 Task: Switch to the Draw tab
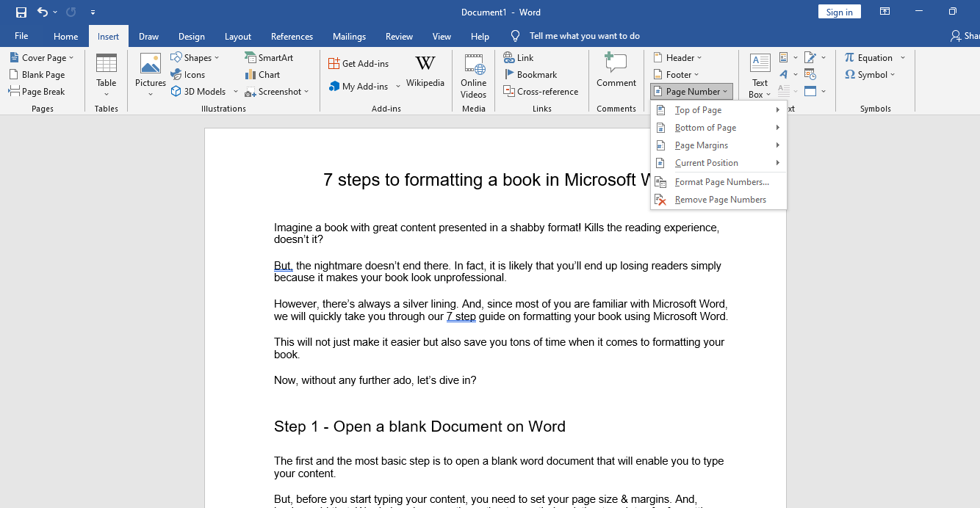[x=148, y=36]
